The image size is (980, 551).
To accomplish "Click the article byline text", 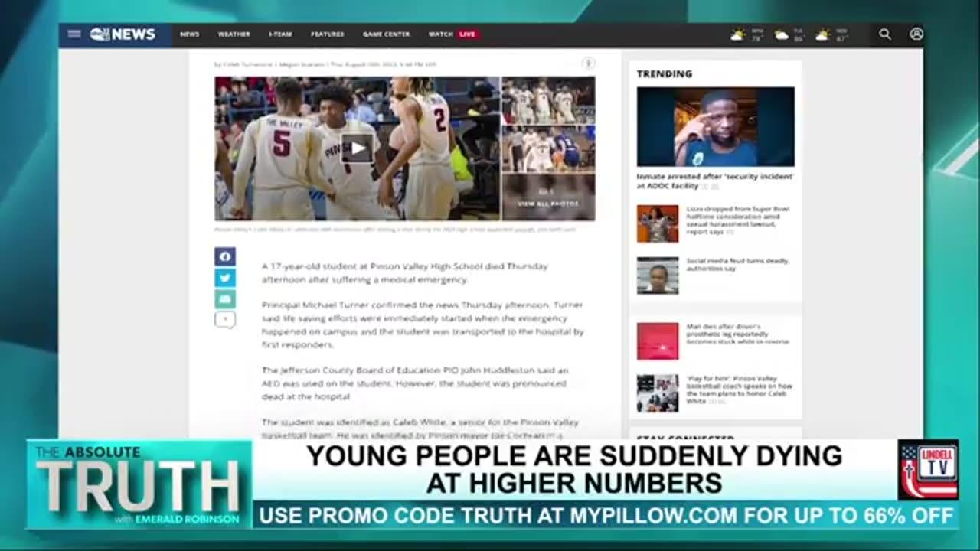I will pyautogui.click(x=325, y=64).
